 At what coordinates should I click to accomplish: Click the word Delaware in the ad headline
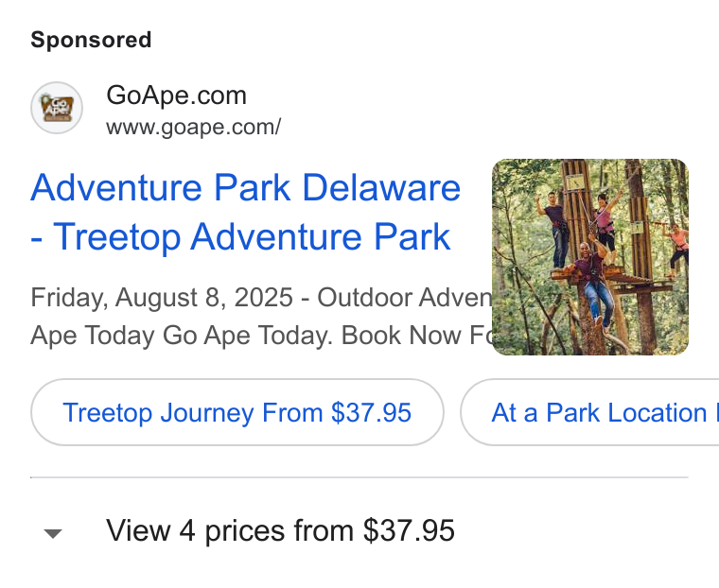(x=381, y=187)
